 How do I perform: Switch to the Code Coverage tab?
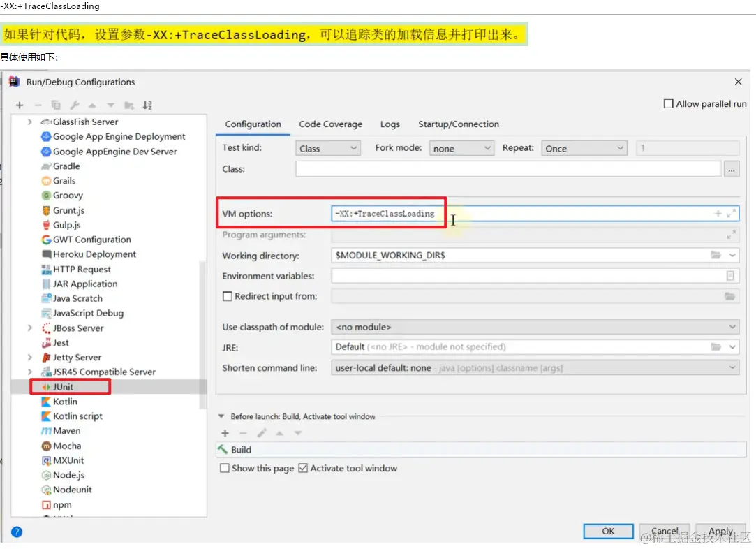click(x=331, y=124)
